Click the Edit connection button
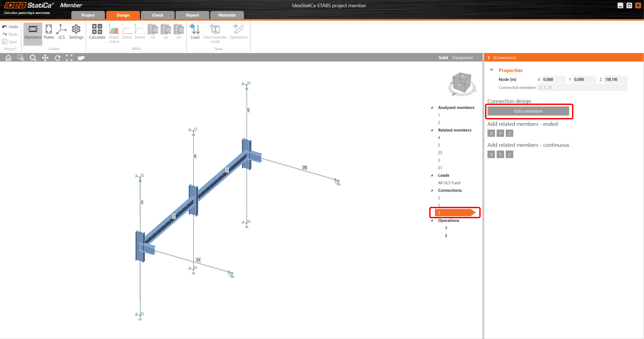644x339 pixels. coord(528,111)
